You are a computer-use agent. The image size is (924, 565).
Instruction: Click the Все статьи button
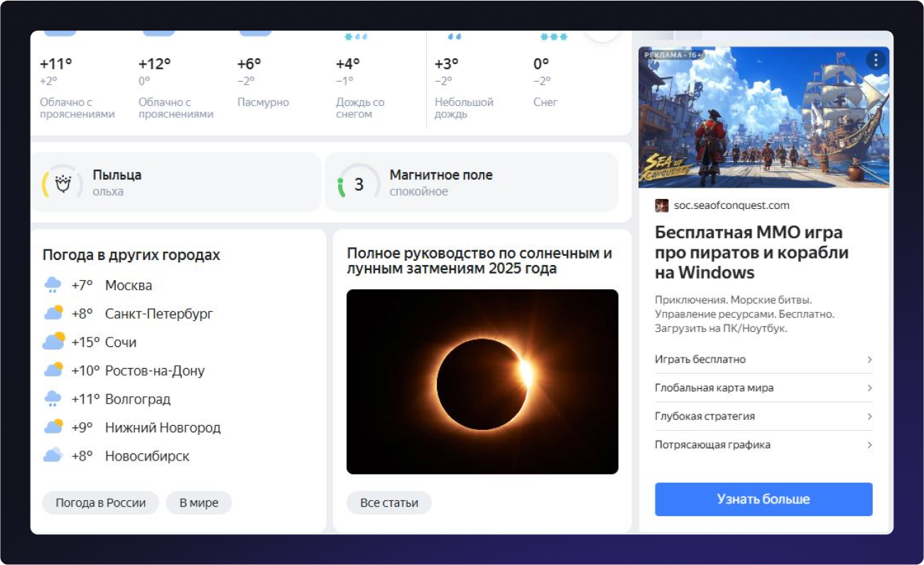388,502
